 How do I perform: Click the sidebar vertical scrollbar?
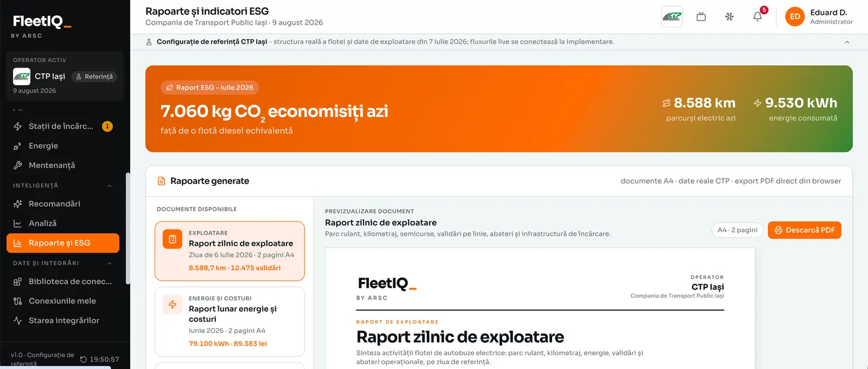click(x=127, y=228)
